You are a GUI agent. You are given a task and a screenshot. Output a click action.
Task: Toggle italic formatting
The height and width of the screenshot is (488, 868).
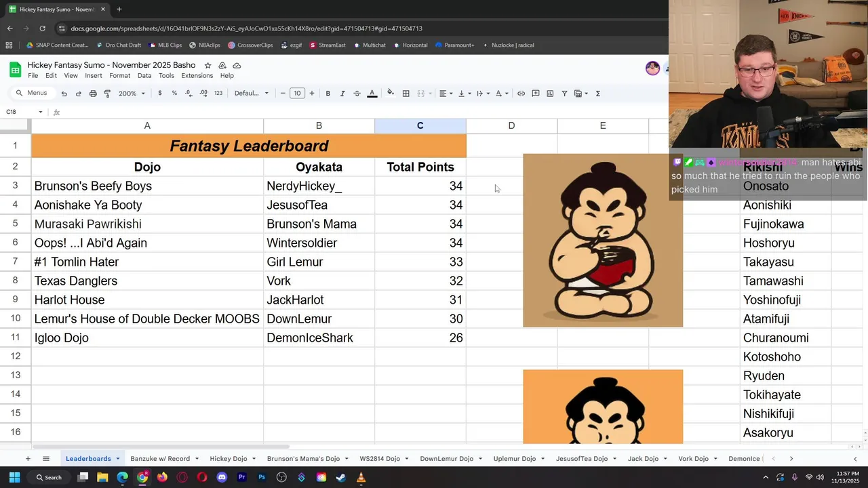[x=342, y=94]
